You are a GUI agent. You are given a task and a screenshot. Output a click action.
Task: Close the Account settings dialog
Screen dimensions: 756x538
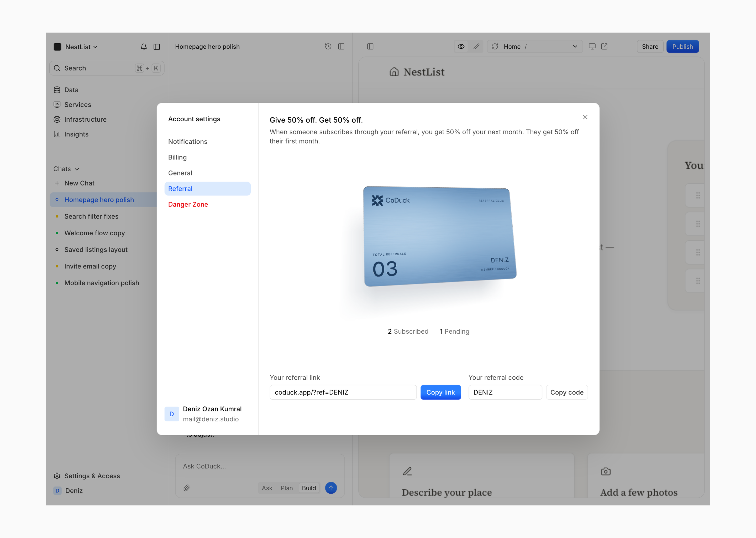585,117
